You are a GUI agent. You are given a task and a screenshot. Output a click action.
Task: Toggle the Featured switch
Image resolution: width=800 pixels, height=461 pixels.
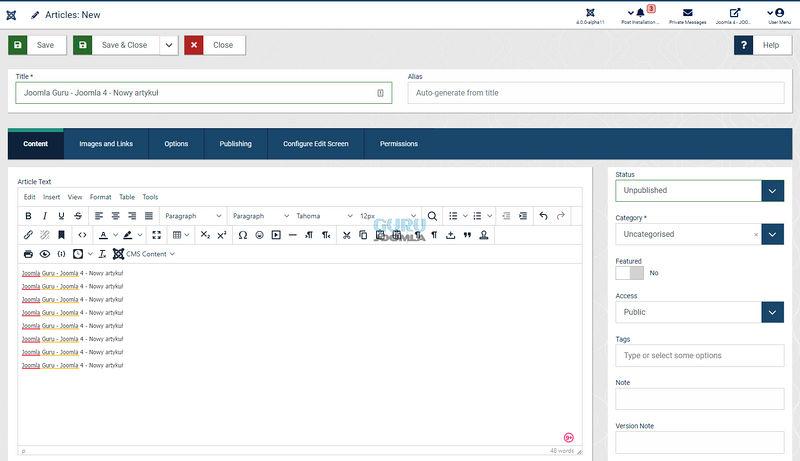tap(630, 273)
